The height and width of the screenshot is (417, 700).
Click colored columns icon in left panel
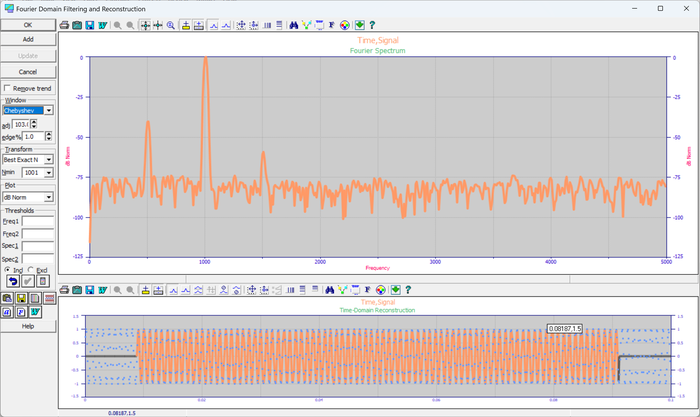35,298
